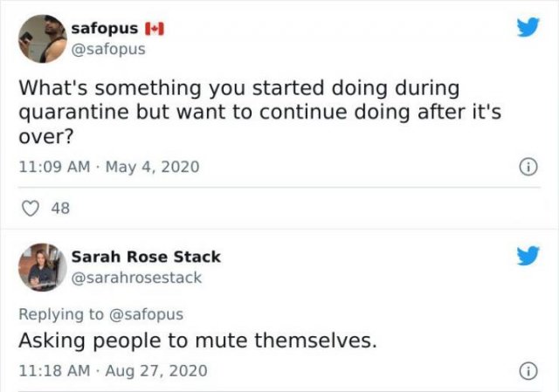Click the safopus display name

coord(105,28)
